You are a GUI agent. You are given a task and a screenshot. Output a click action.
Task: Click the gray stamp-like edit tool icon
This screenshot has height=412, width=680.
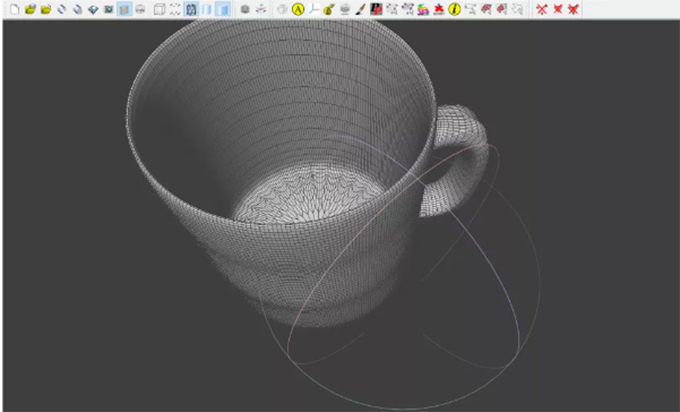pos(345,9)
